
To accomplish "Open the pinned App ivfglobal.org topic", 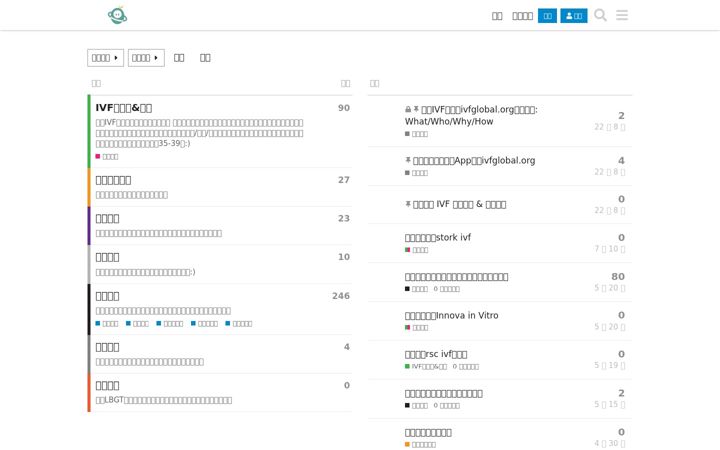I will point(474,161).
